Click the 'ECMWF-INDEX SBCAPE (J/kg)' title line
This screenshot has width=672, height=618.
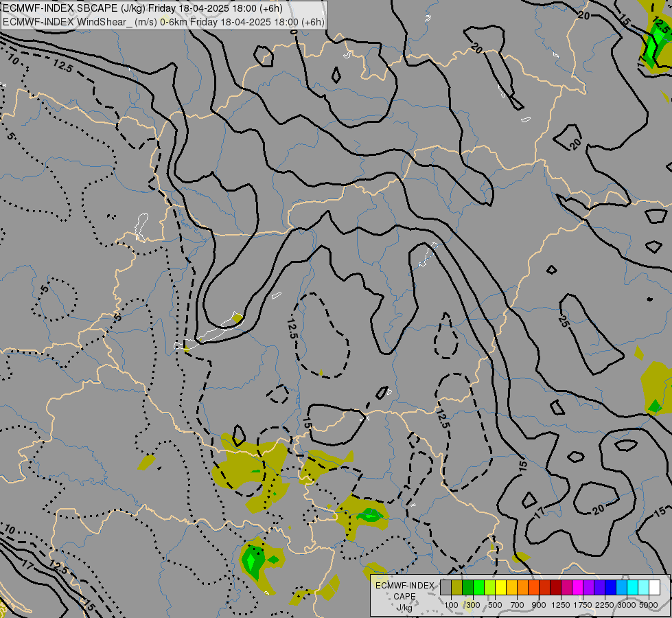click(142, 8)
